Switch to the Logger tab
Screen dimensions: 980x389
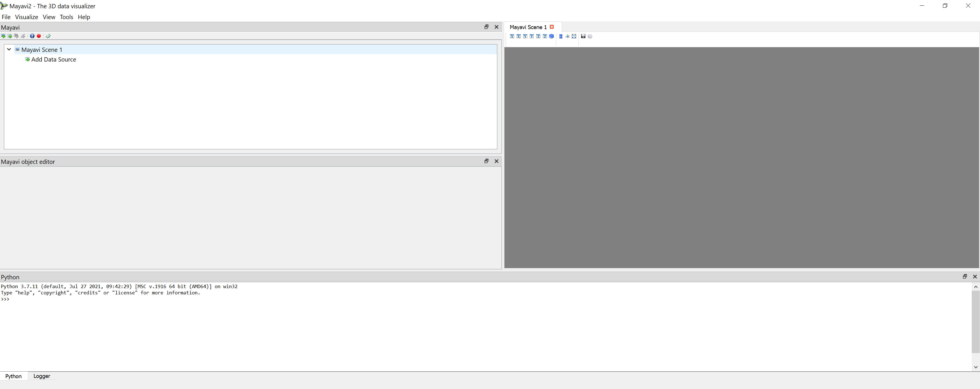click(x=41, y=376)
